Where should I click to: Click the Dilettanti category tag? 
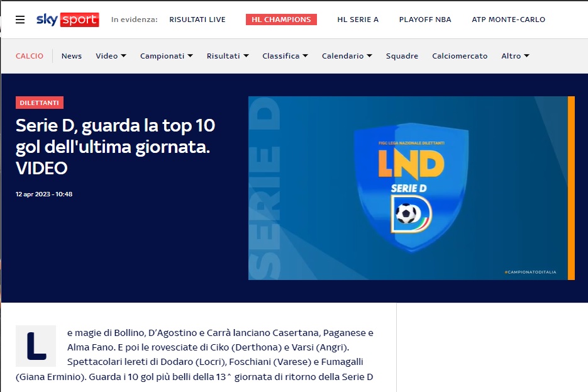coord(40,103)
